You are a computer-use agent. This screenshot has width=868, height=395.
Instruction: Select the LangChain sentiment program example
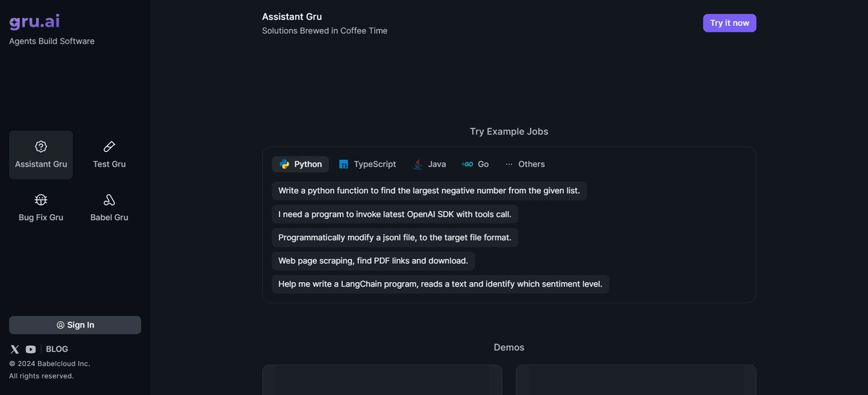tap(441, 284)
